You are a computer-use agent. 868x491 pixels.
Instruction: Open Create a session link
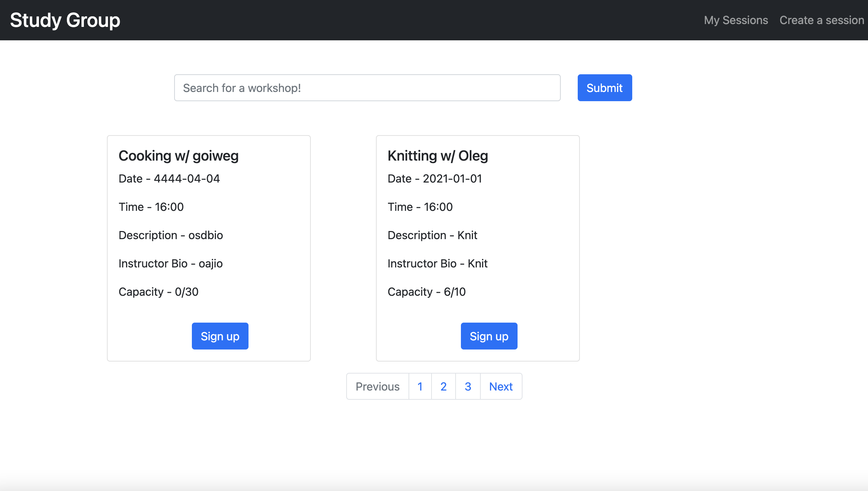(822, 20)
